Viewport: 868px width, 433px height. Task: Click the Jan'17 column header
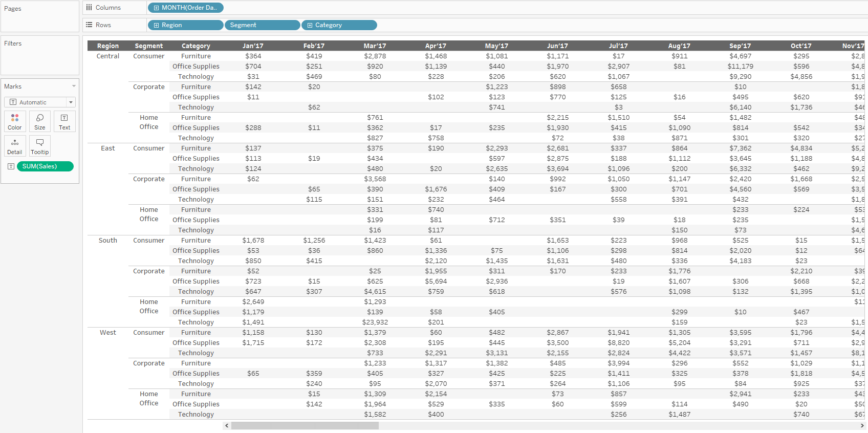(x=253, y=46)
